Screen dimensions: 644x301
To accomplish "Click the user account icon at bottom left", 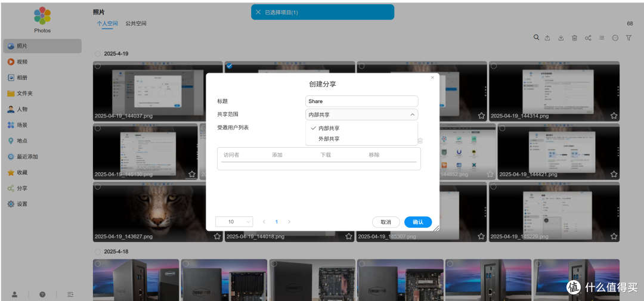I will point(15,294).
